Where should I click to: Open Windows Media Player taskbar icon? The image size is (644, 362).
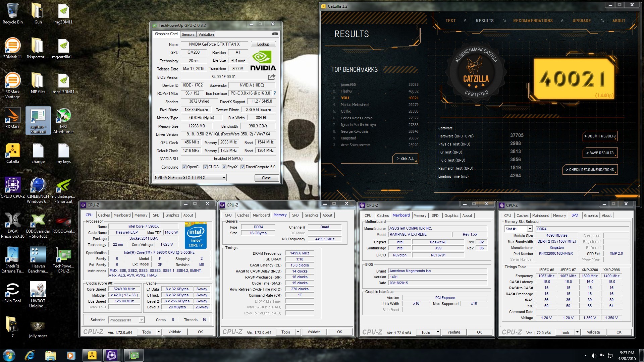[71, 355]
